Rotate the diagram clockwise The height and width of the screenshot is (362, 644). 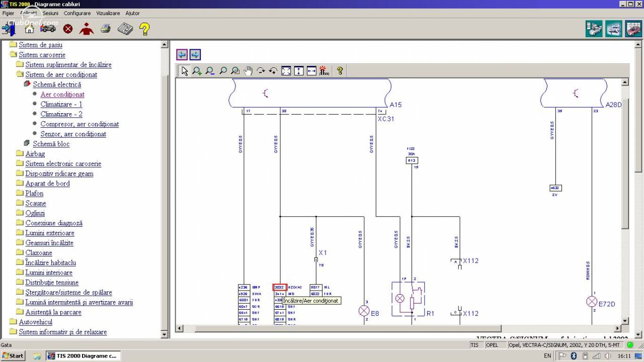[261, 71]
